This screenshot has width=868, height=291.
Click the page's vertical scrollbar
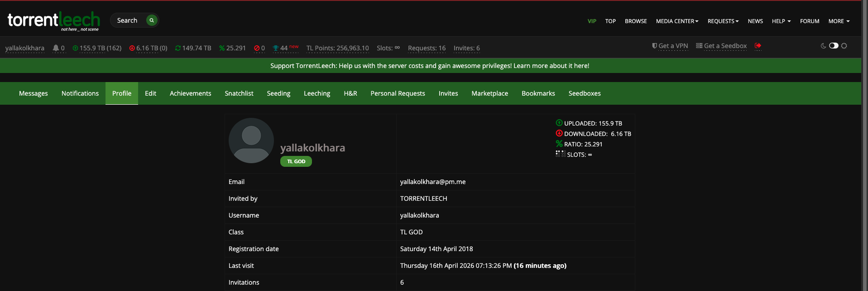point(864,145)
